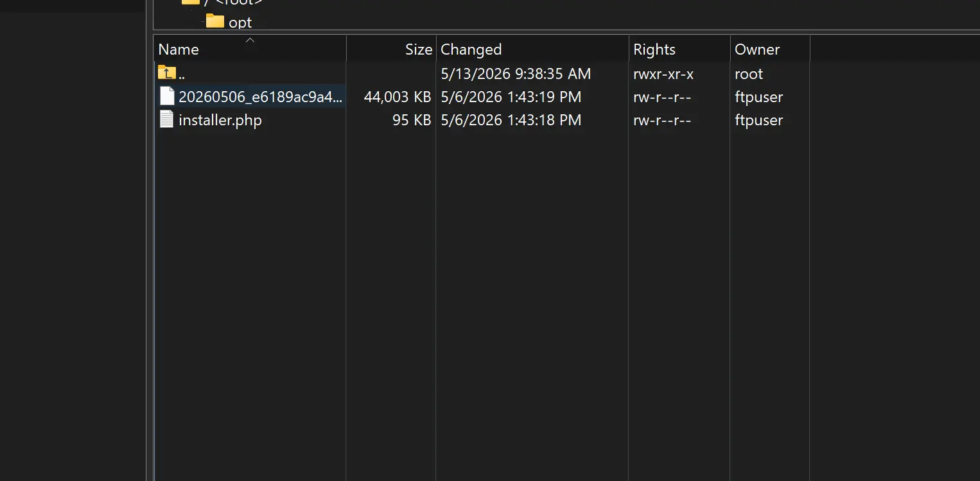Screen dimensions: 980x481
Task: Click the 44,003 KB size cell
Action: (398, 97)
